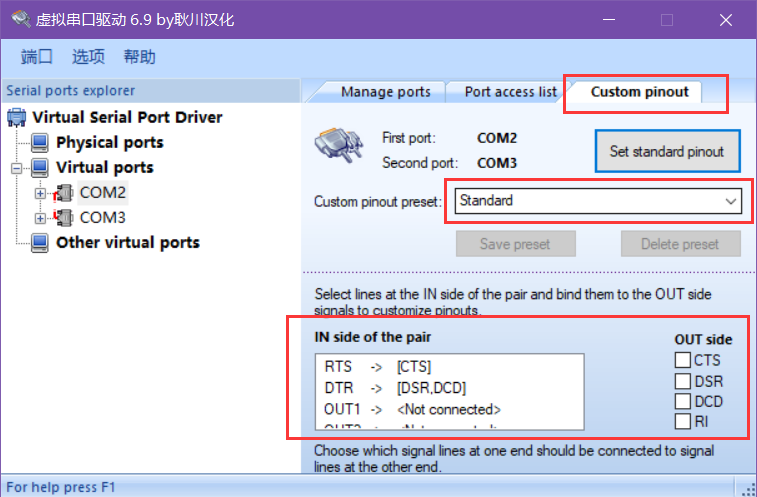Open the Port access list tab
This screenshot has width=757, height=497.
510,92
